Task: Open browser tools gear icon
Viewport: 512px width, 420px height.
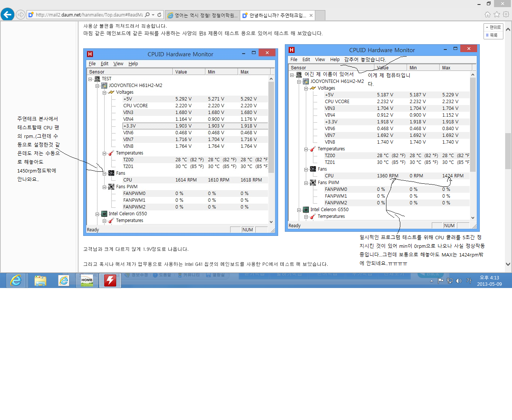Action: click(x=506, y=15)
